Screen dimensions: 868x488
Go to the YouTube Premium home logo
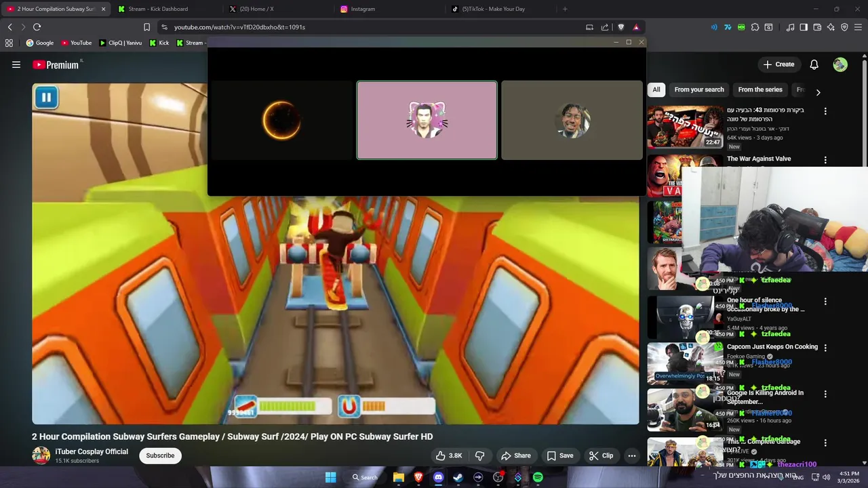coord(56,65)
